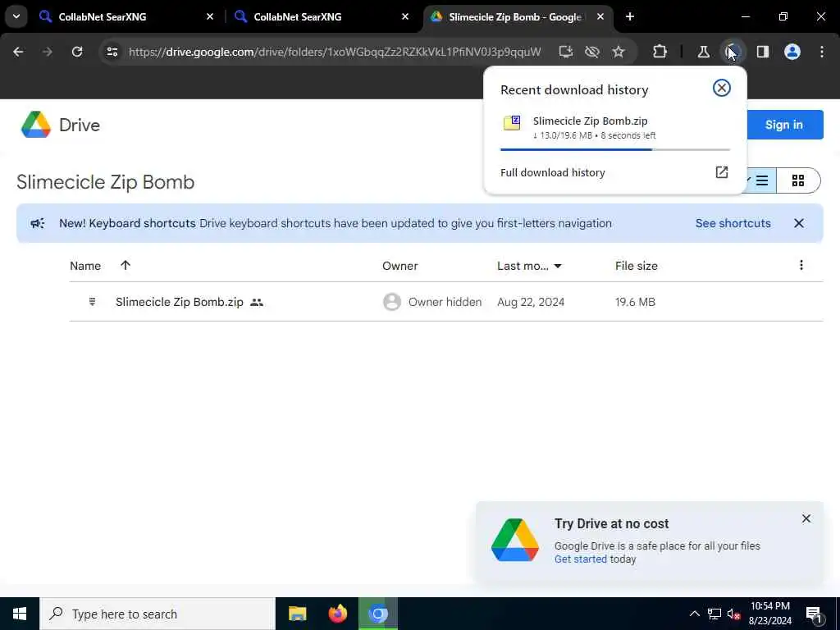This screenshot has height=630, width=840.
Task: Click the 19.6 MB file size cell
Action: [635, 302]
